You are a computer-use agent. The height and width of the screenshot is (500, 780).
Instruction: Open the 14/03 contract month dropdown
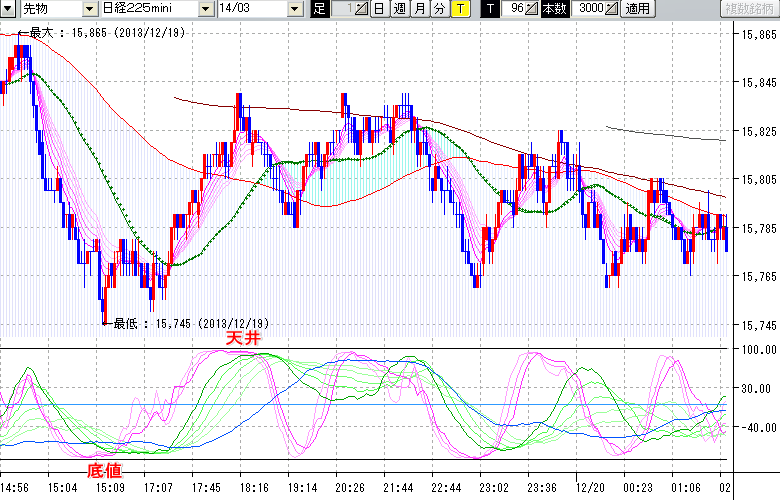293,9
